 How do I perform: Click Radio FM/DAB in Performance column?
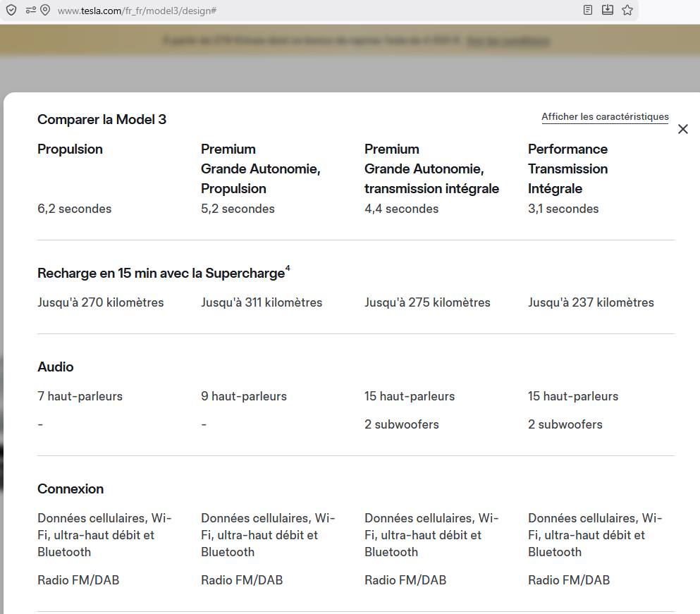pyautogui.click(x=569, y=580)
